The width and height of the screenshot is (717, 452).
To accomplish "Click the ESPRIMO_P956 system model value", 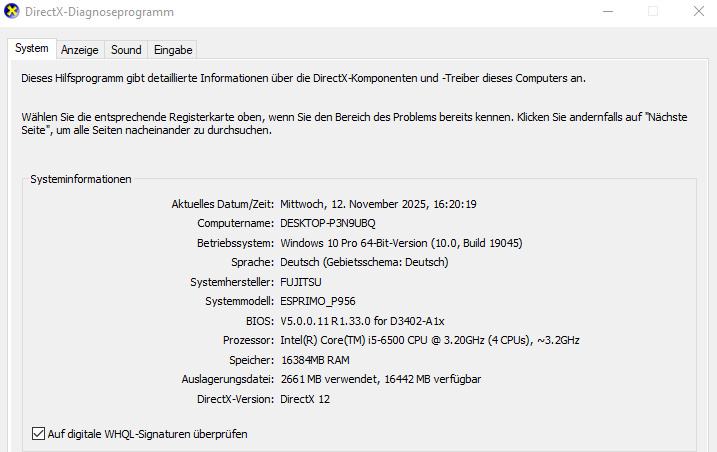I will pyautogui.click(x=317, y=301).
